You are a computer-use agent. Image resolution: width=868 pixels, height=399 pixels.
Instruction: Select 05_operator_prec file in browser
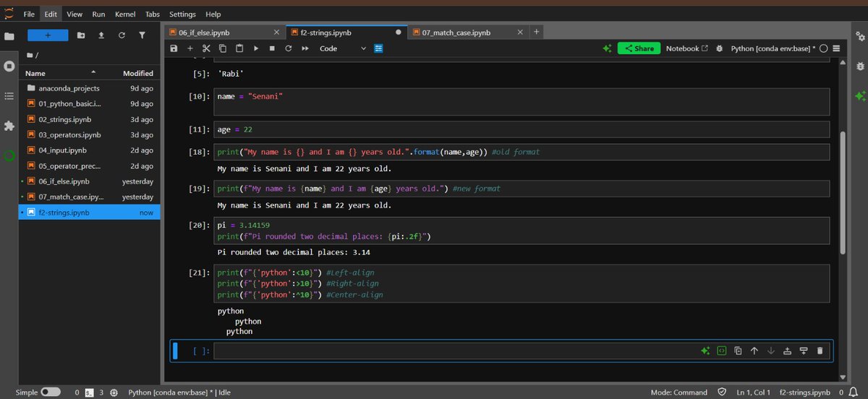tap(90, 166)
